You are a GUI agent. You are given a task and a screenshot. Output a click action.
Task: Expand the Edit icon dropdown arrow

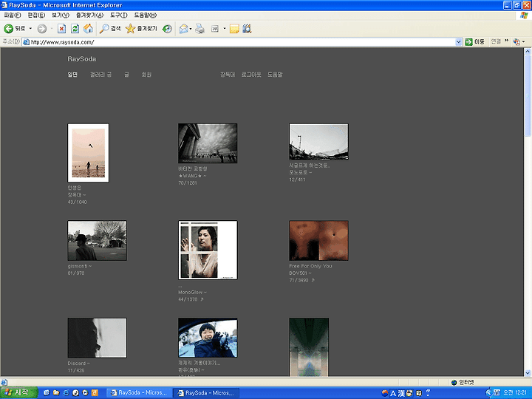click(x=225, y=29)
